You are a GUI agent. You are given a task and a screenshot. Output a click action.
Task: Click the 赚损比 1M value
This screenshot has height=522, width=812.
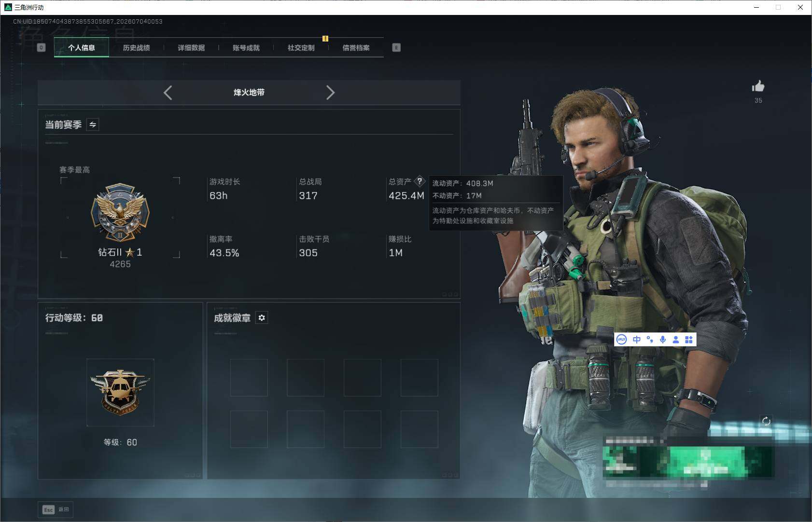(395, 253)
